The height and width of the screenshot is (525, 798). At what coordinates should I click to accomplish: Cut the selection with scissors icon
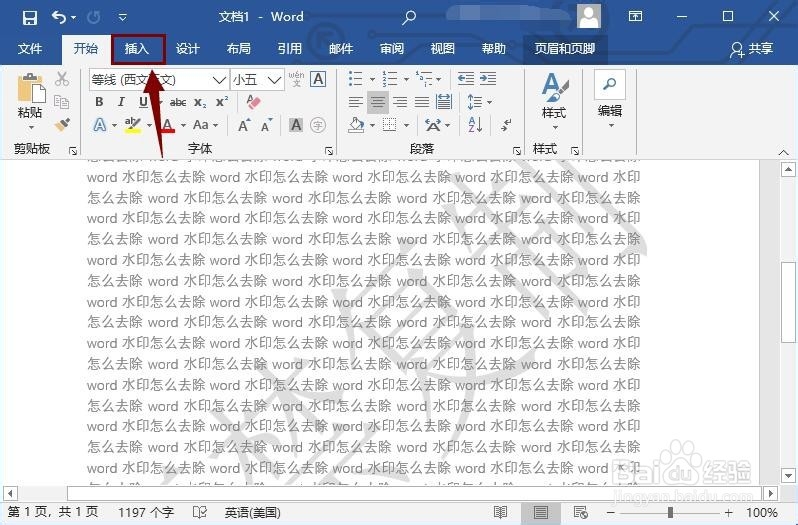coord(62,79)
